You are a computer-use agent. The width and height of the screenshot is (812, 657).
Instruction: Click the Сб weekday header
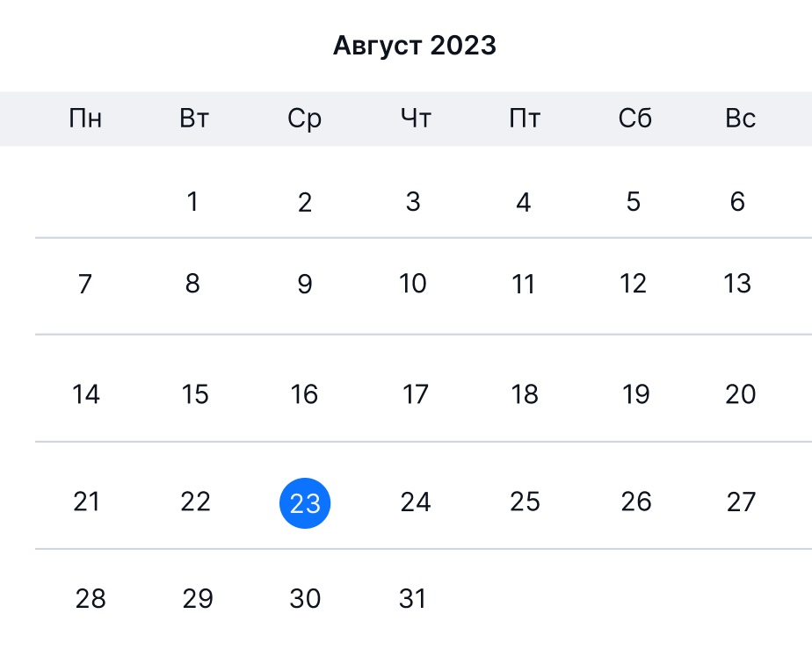tap(634, 119)
